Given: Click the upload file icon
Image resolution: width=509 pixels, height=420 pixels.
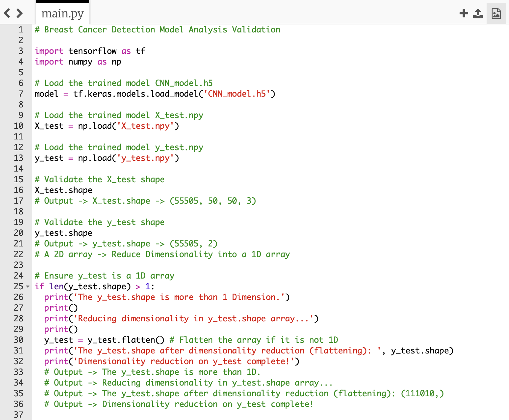Looking at the screenshot, I should point(478,13).
